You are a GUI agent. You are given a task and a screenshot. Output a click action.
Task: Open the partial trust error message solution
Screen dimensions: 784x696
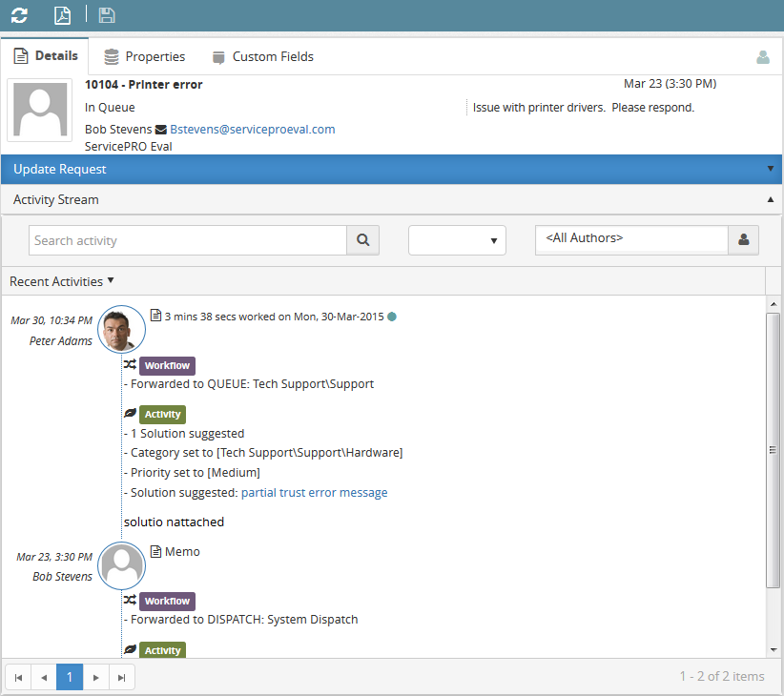pos(314,493)
